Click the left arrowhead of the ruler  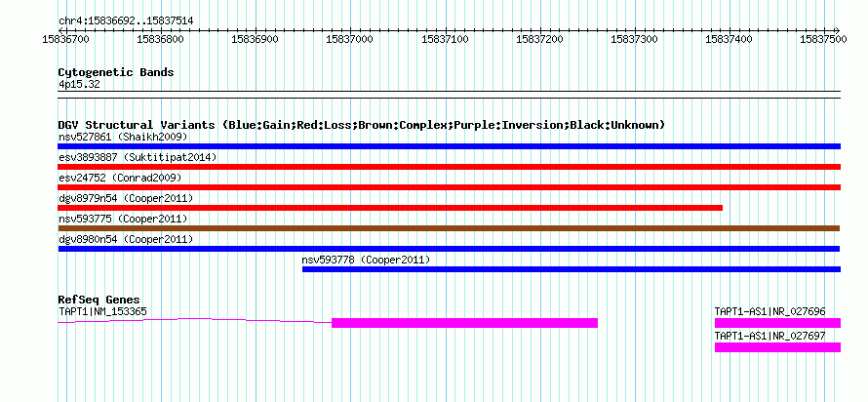(x=60, y=30)
